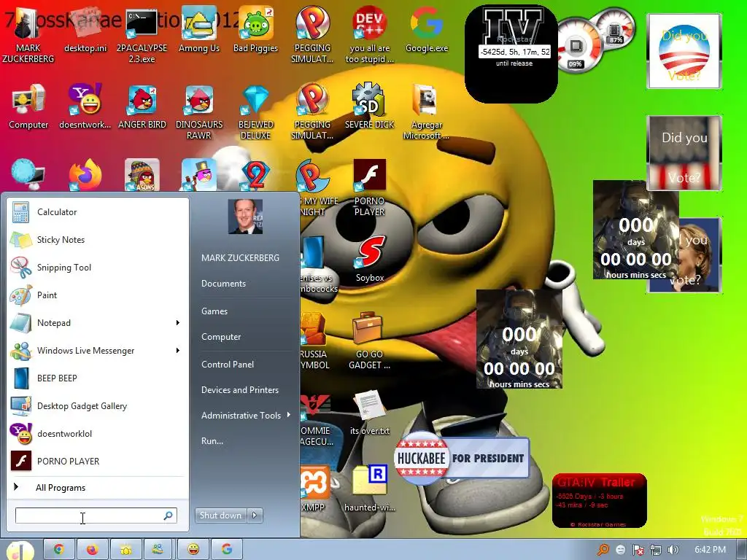This screenshot has width=747, height=560.
Task: Click the Start orb button
Action: click(20, 551)
